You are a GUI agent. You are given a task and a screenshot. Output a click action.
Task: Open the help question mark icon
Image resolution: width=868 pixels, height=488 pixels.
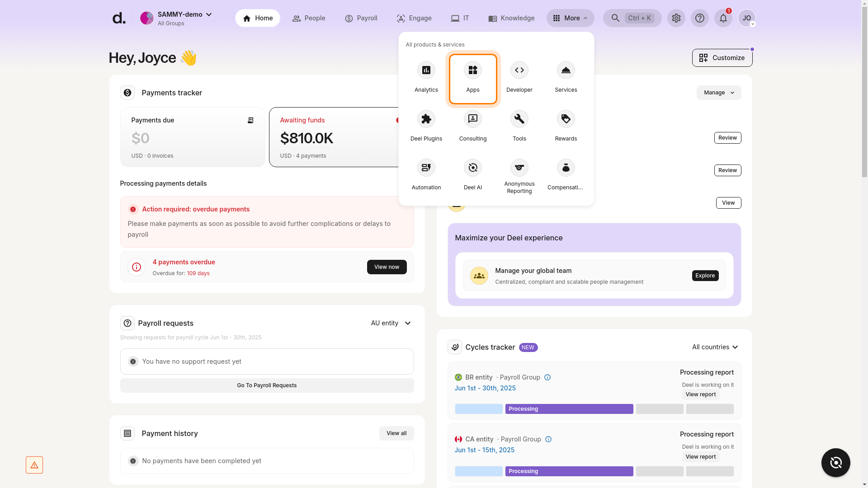point(699,18)
